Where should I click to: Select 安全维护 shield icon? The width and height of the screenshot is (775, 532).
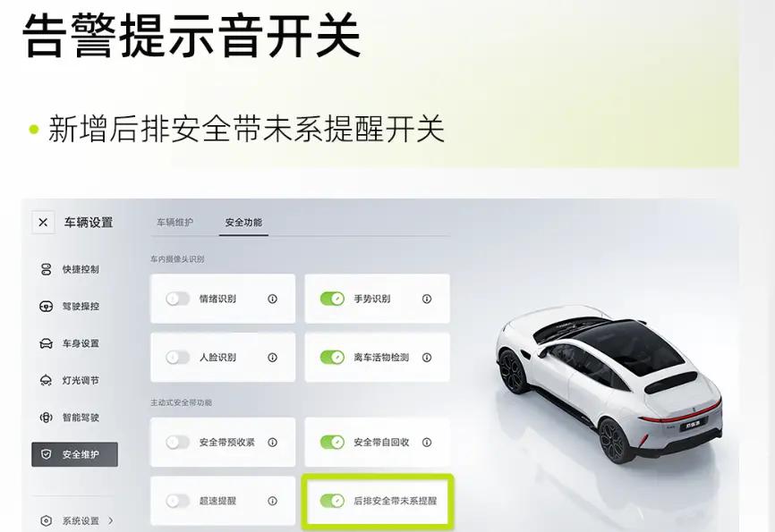pos(46,454)
